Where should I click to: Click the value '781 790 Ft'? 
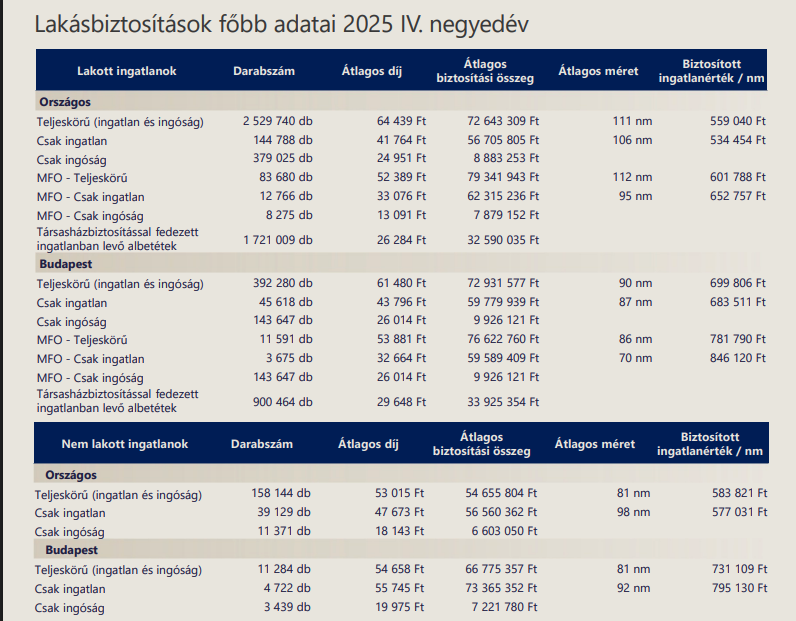tap(738, 339)
